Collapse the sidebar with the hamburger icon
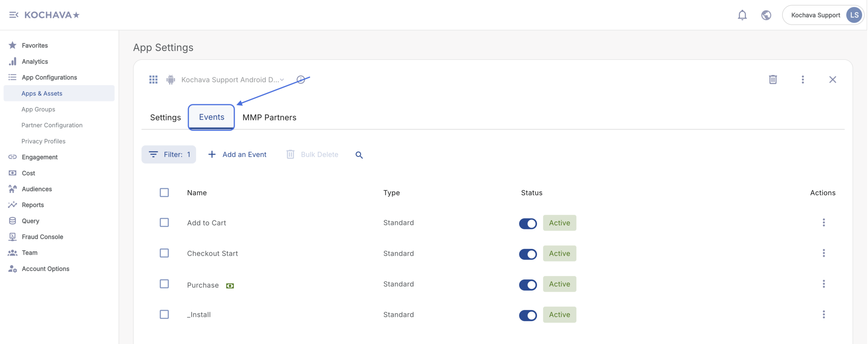This screenshot has height=344, width=868. pos(14,15)
